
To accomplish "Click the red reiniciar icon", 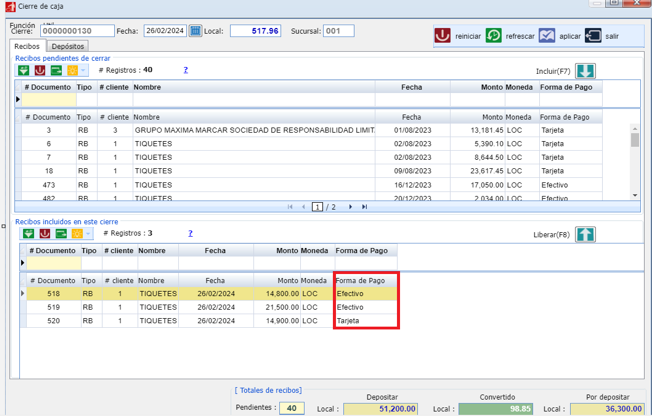I will (442, 36).
